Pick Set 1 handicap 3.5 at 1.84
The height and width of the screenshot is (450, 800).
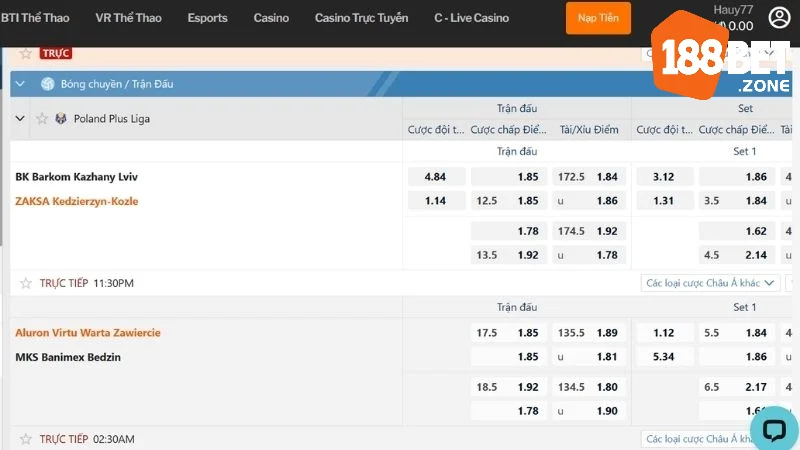pos(737,201)
